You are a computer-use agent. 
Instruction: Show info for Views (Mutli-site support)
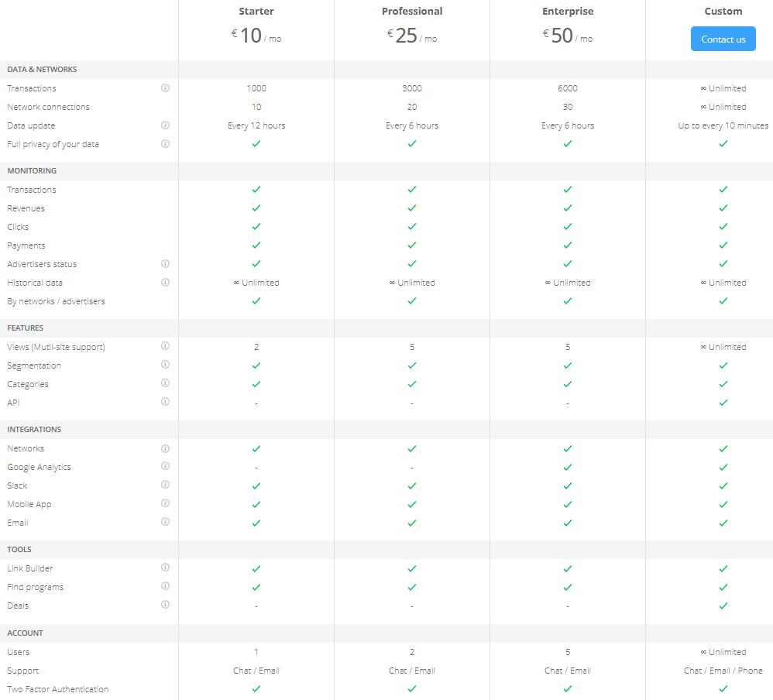[x=166, y=346]
